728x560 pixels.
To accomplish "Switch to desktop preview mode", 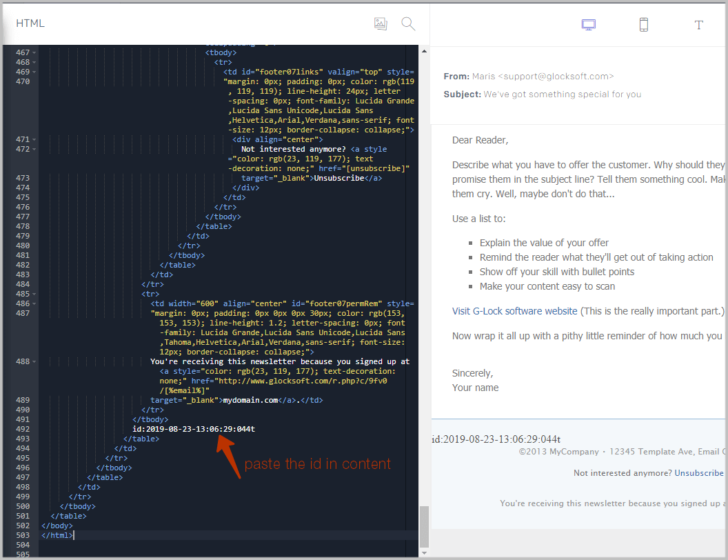I will [588, 23].
